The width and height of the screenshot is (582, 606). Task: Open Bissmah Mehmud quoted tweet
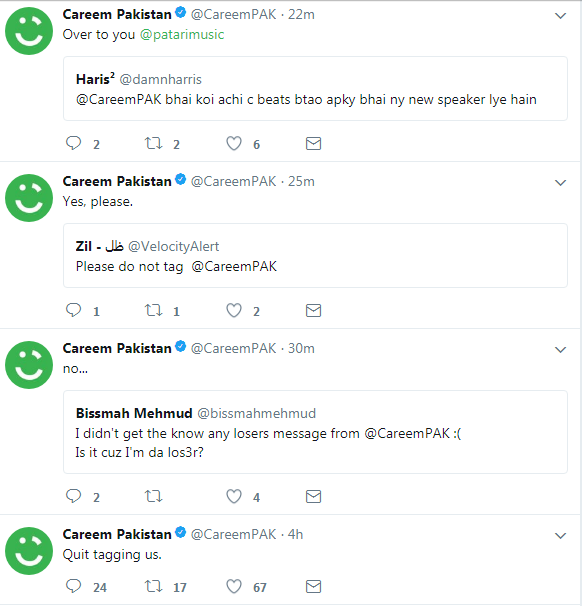pos(315,432)
